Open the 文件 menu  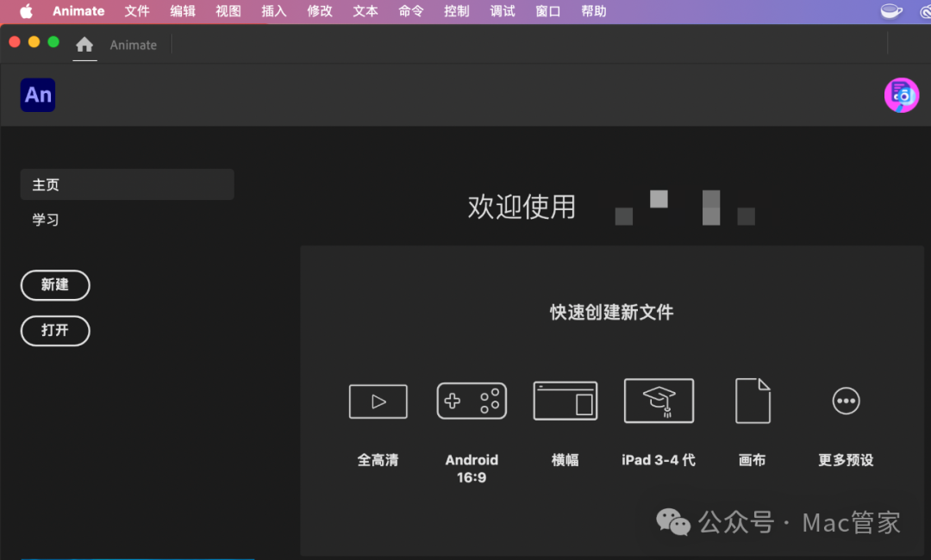(137, 11)
